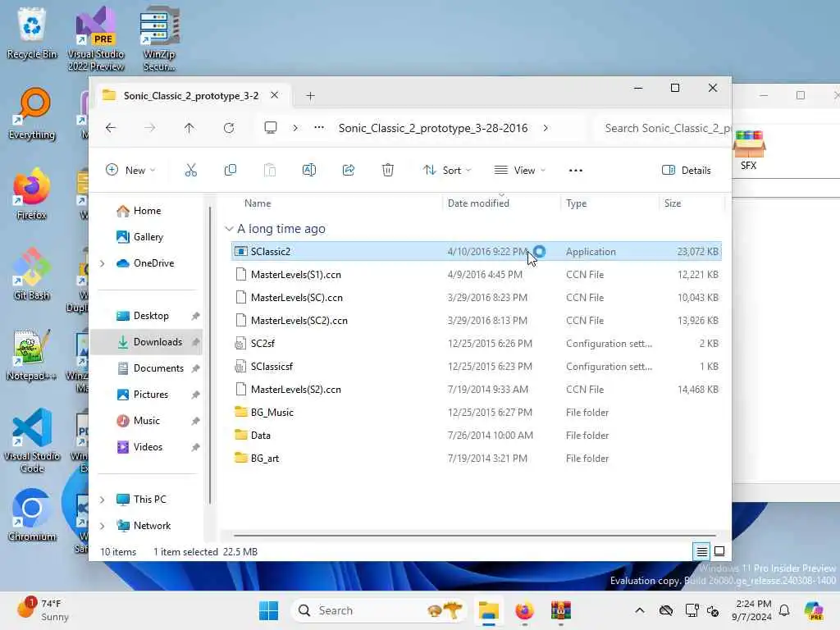Viewport: 840px width, 630px height.
Task: Click the Windows Start button
Action: click(x=268, y=610)
